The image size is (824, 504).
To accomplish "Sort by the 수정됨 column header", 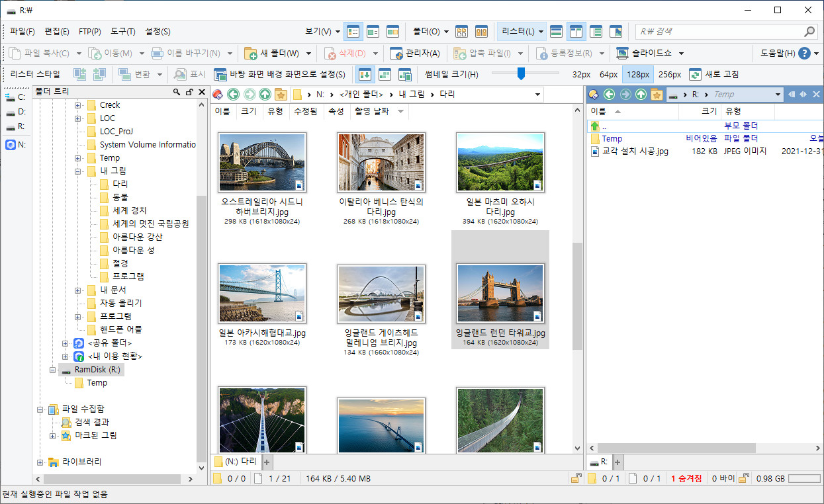I will [x=305, y=112].
